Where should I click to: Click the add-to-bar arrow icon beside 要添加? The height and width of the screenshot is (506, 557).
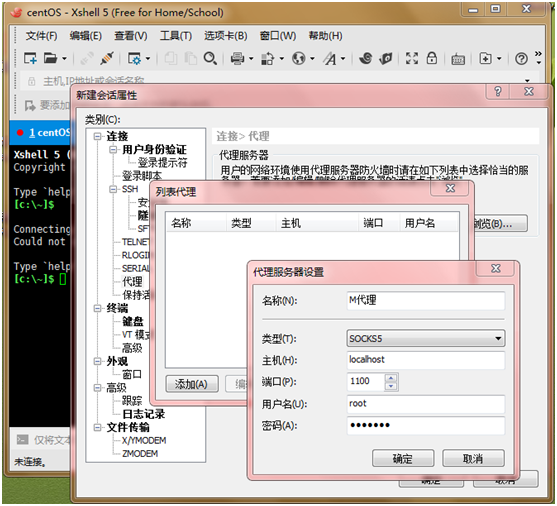[x=30, y=105]
